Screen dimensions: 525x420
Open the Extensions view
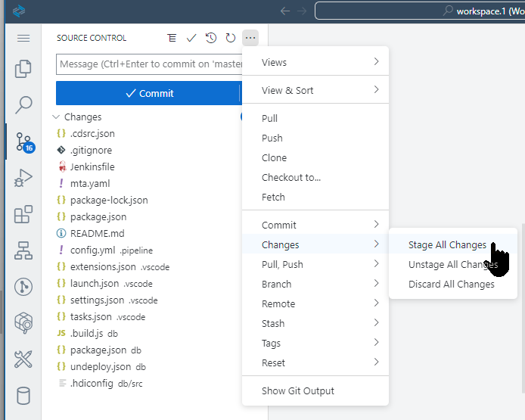pos(23,214)
